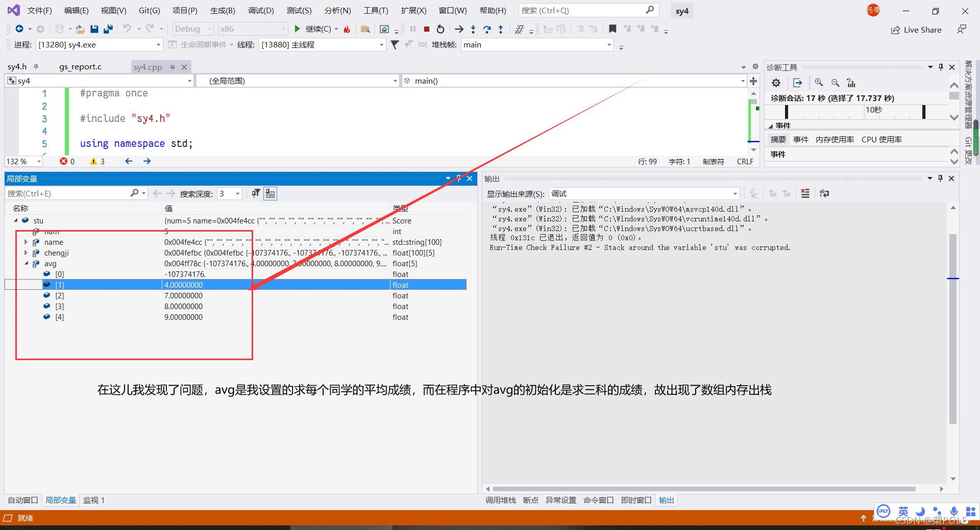Click the reset view chart icon in Diagnostic Tools

pos(851,83)
